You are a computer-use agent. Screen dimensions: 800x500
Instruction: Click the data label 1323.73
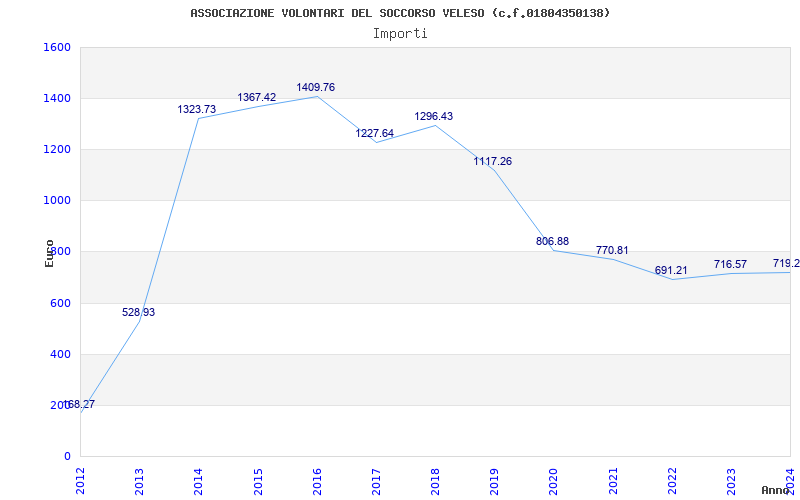point(196,109)
